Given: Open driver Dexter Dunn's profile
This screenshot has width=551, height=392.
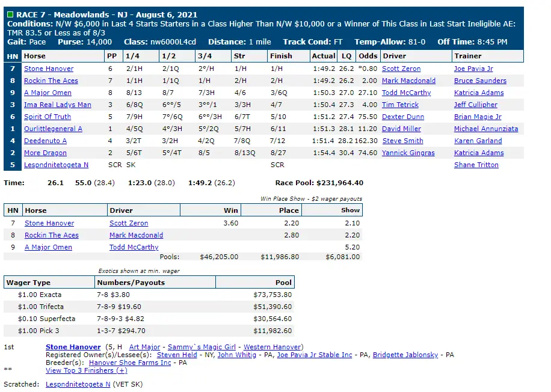Looking at the screenshot, I should (403, 117).
